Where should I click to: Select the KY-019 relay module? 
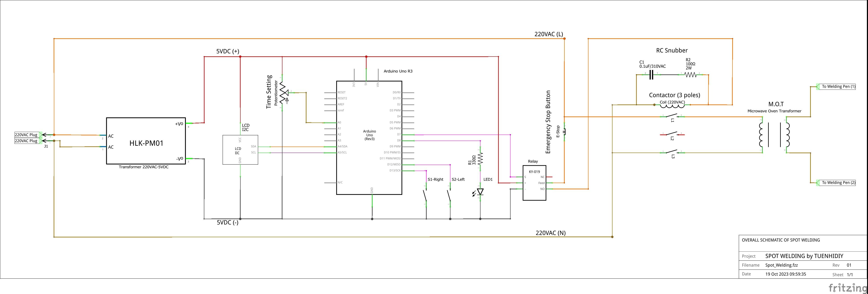[x=534, y=183]
